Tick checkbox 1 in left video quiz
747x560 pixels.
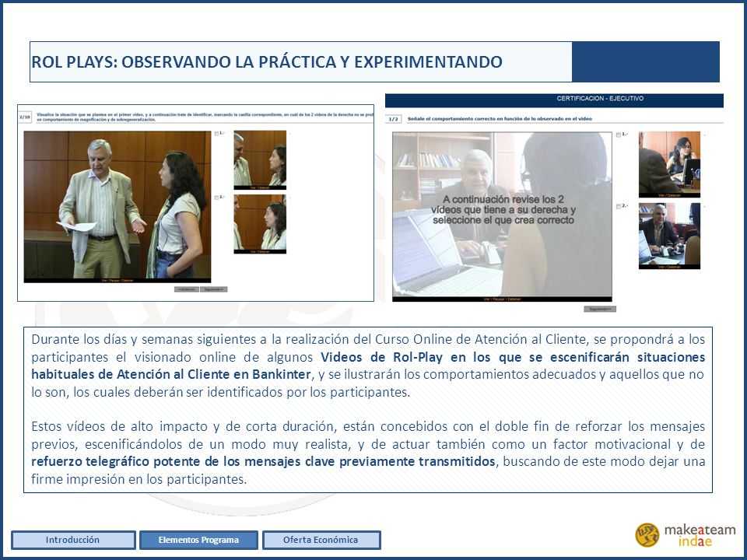[217, 134]
